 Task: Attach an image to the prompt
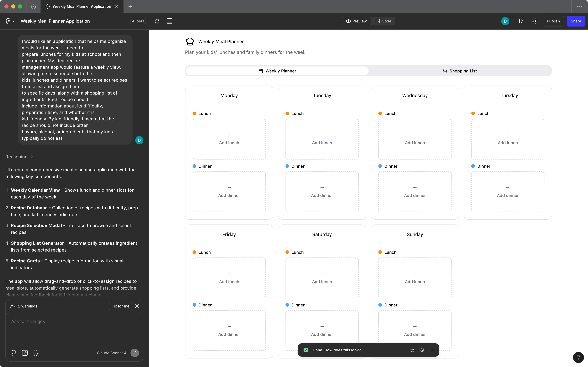pyautogui.click(x=25, y=353)
